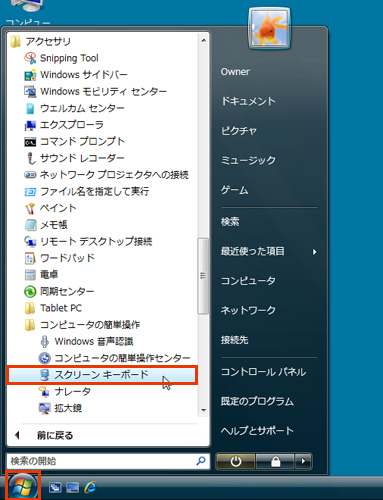
Task: Click the lock computer button
Action: (x=275, y=461)
